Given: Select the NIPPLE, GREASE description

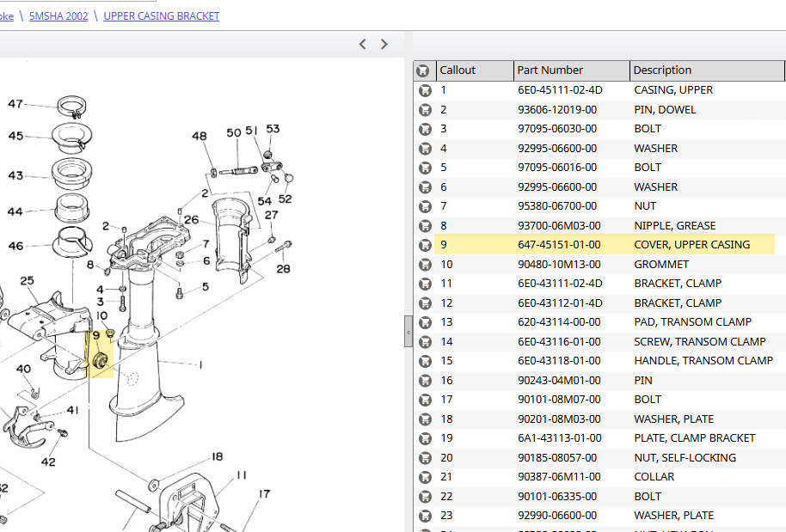Looking at the screenshot, I should (675, 226).
